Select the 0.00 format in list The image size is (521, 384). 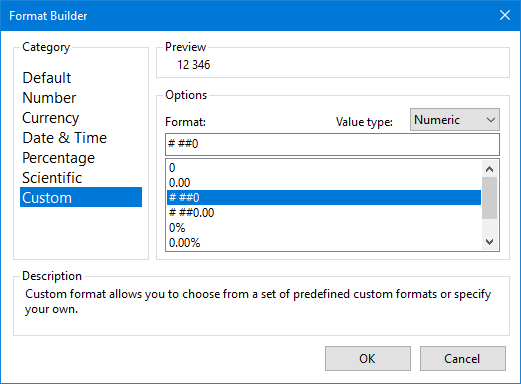coord(324,183)
